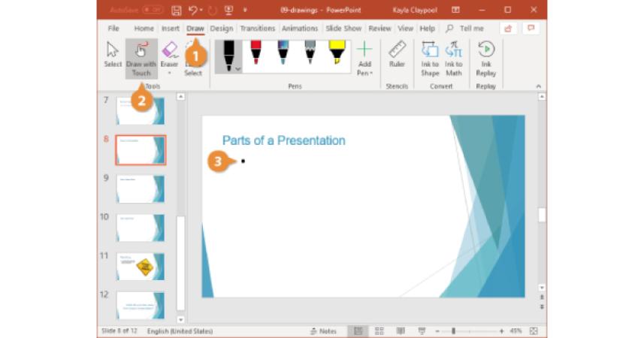Click the Parts of a Presentation title

283,140
